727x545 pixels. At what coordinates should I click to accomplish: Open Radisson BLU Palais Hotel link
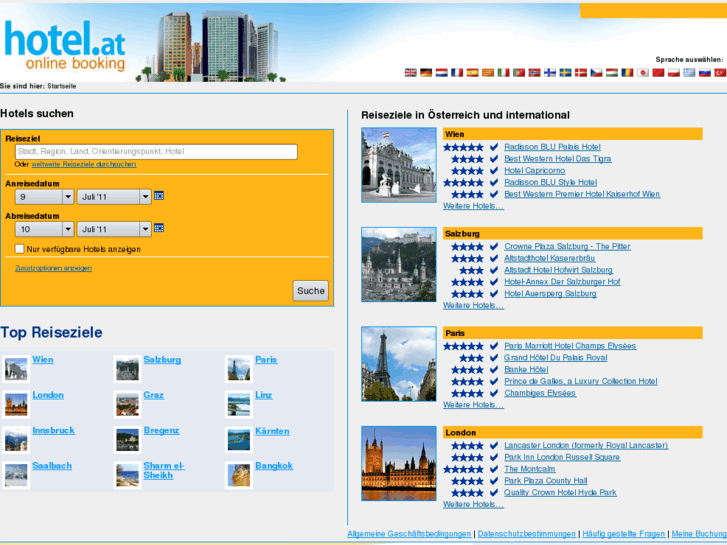(x=552, y=147)
